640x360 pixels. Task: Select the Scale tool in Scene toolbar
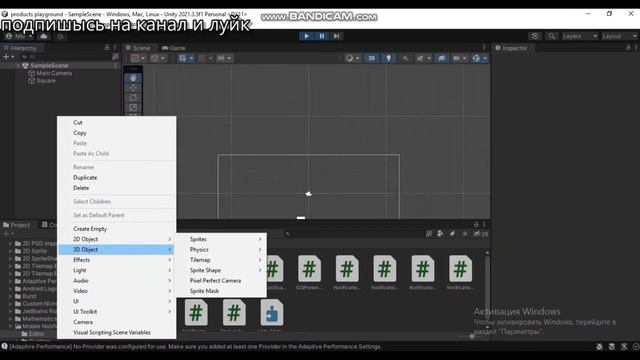tap(133, 107)
